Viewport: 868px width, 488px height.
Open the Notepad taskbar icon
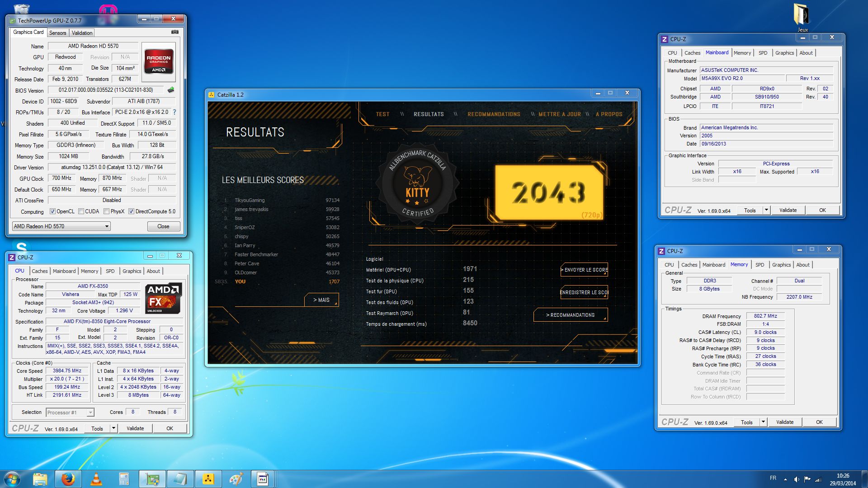click(180, 479)
